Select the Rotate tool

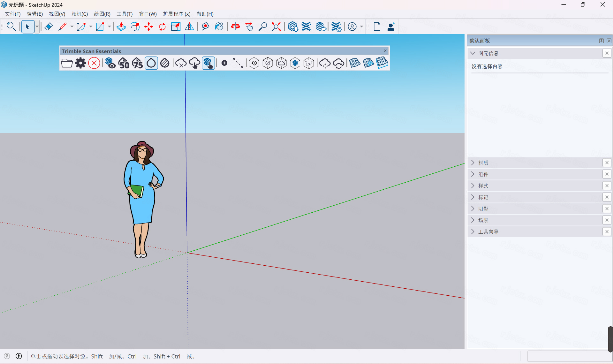(x=162, y=27)
